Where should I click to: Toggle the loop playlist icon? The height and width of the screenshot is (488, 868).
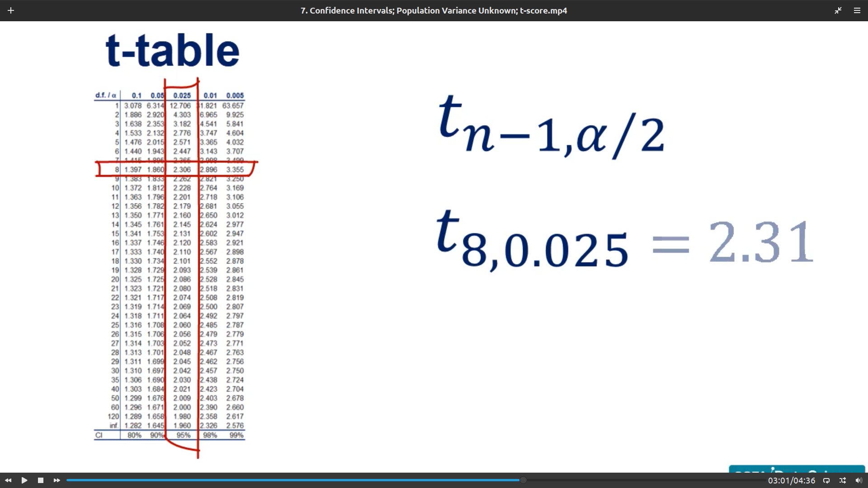click(x=826, y=480)
